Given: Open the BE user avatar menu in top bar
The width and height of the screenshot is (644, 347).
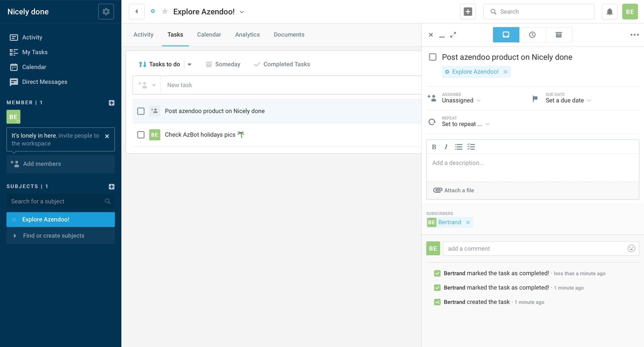Looking at the screenshot, I should (630, 12).
